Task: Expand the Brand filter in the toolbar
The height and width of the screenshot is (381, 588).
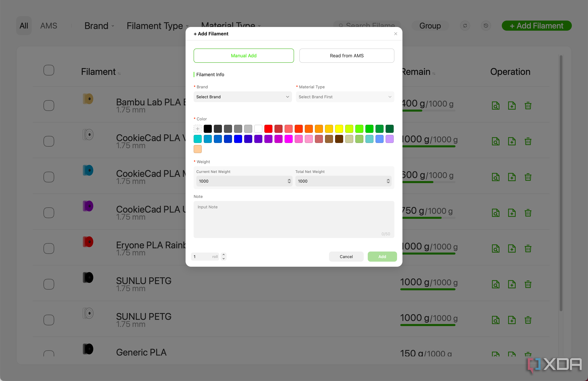Action: click(99, 26)
